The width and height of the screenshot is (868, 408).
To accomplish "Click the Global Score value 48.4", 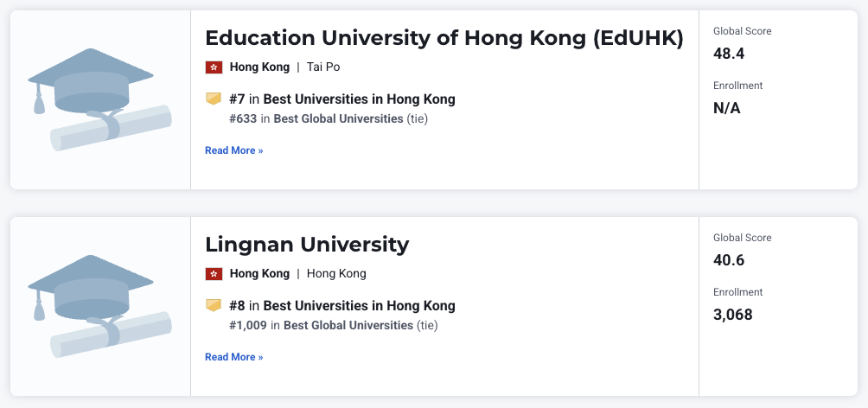I will 729,54.
